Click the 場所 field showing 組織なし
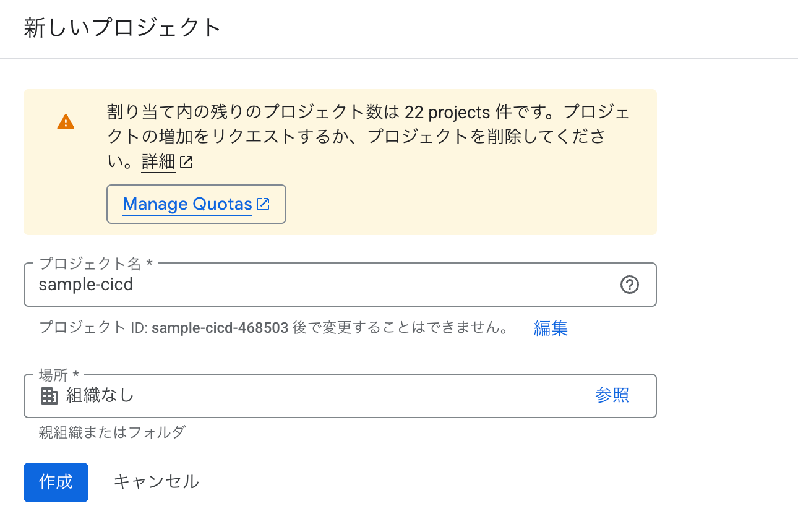Image resolution: width=798 pixels, height=532 pixels. click(x=340, y=396)
